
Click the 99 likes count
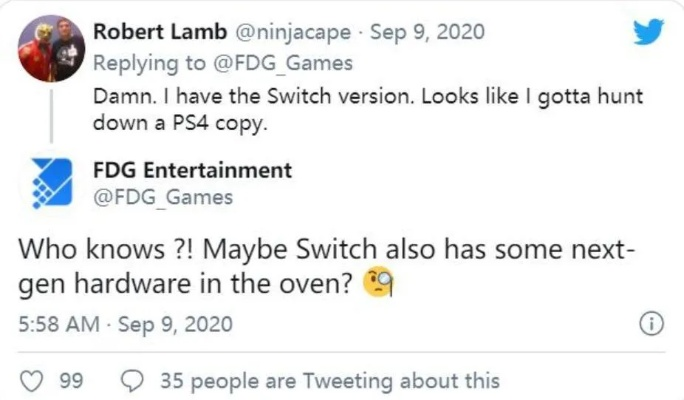(x=71, y=380)
